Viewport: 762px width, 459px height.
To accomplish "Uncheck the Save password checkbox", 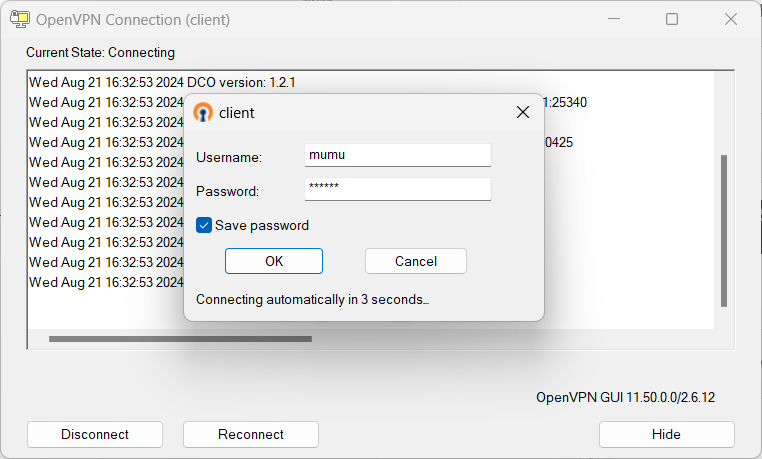I will [204, 225].
